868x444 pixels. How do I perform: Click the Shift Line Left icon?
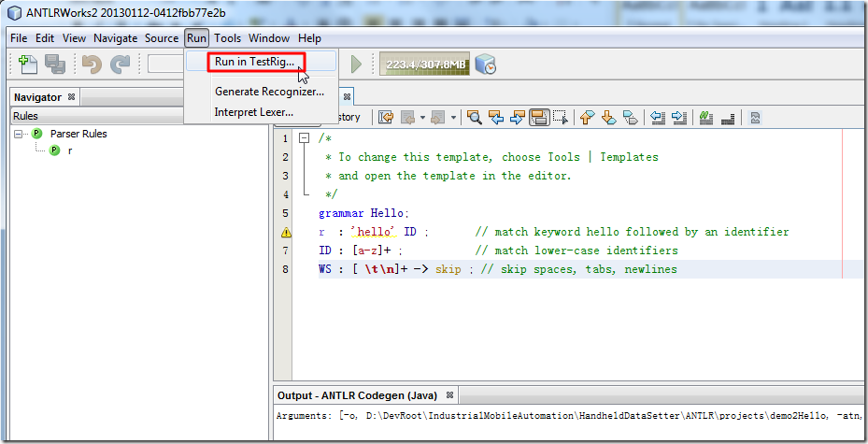point(657,117)
